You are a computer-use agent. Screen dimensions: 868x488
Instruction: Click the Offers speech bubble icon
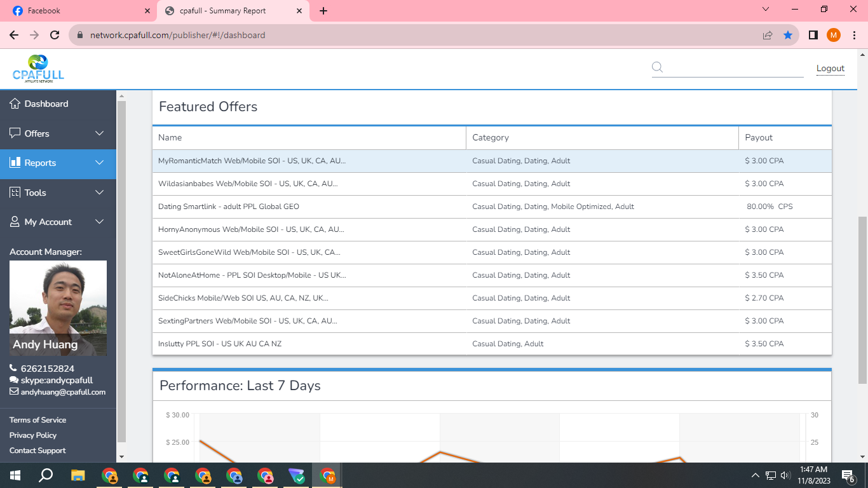pos(15,133)
